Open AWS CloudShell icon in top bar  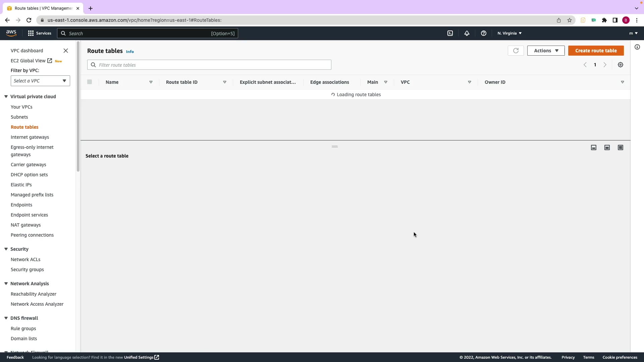(x=450, y=33)
